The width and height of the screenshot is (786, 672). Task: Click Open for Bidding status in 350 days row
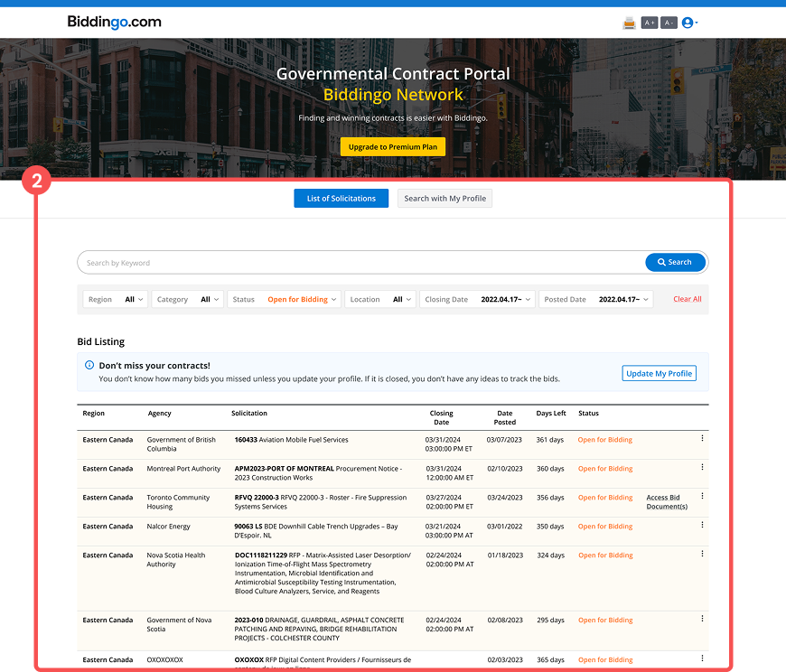(x=605, y=527)
